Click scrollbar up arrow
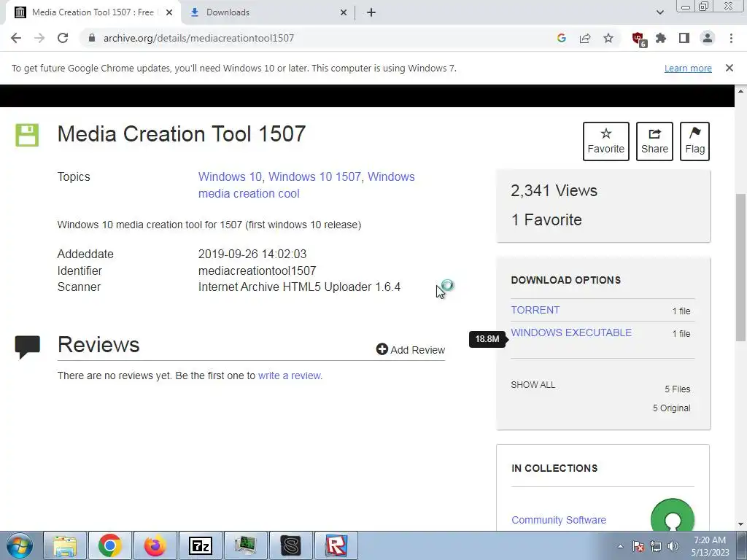The height and width of the screenshot is (560, 747). tap(741, 90)
